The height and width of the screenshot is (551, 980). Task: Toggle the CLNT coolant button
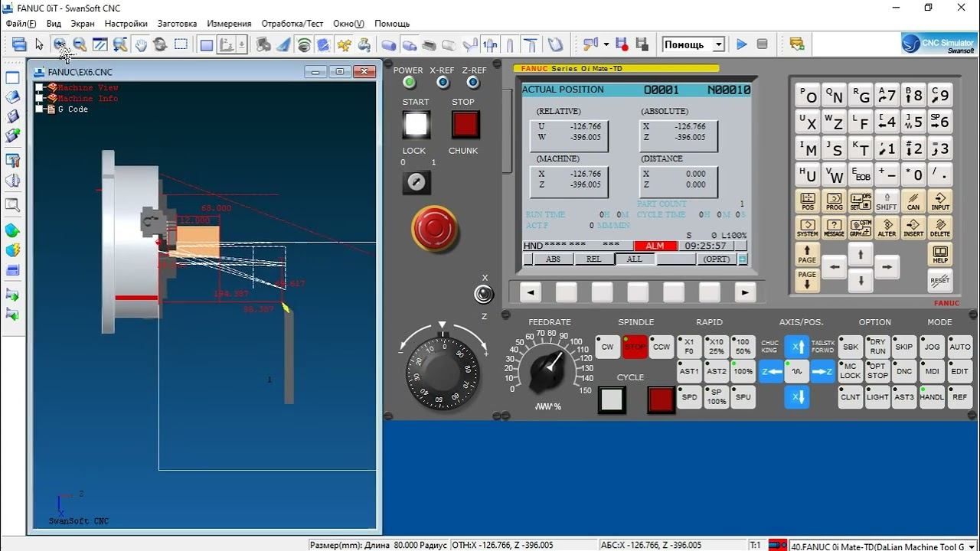851,397
